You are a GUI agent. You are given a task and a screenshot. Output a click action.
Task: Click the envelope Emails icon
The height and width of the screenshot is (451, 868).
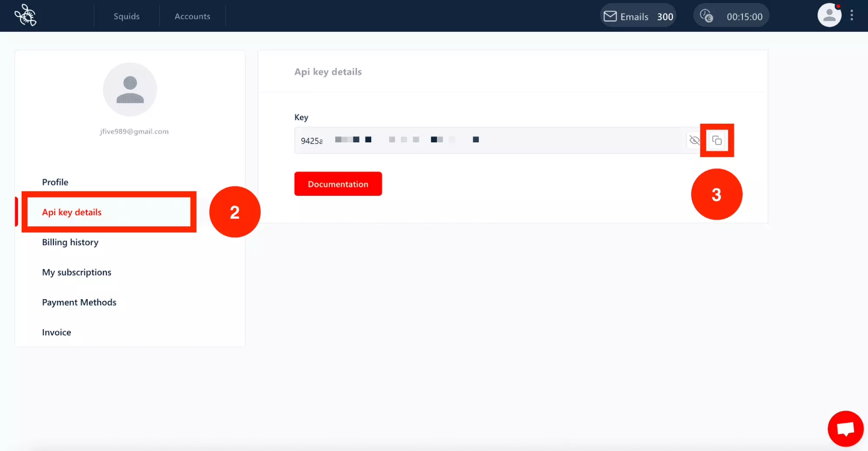pos(610,16)
